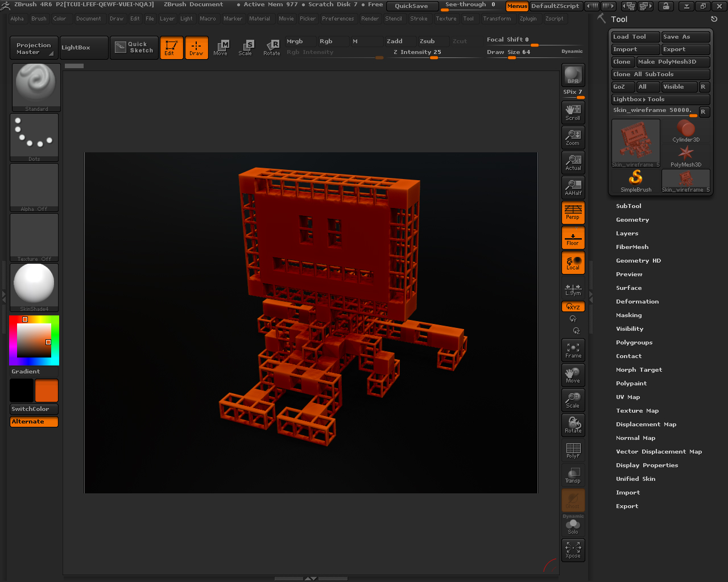Toggle the Floor grid
The image size is (728, 582).
pyautogui.click(x=573, y=237)
